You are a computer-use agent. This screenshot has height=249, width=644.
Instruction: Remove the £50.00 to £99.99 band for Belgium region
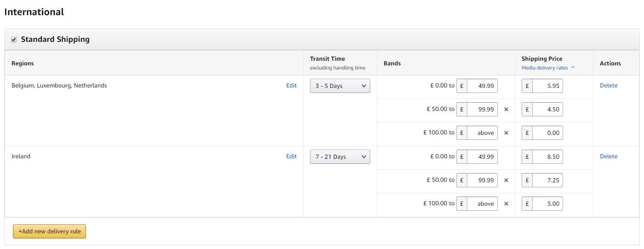tap(506, 110)
